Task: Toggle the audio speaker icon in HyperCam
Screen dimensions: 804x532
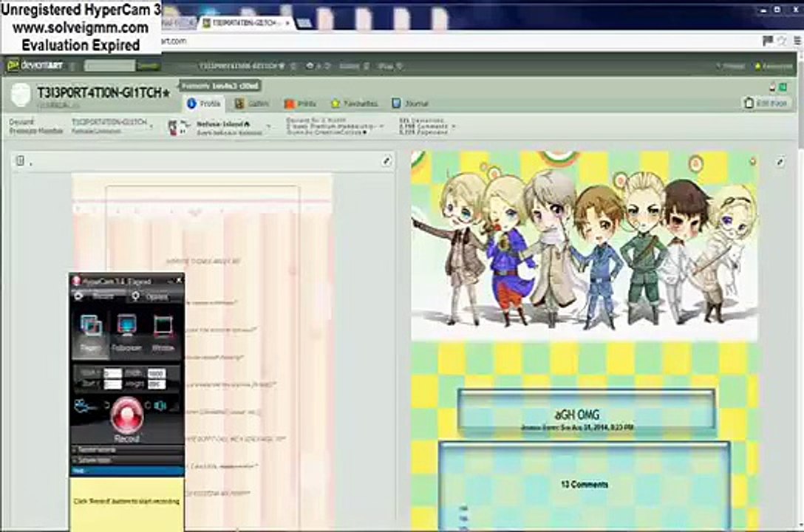Action: [160, 406]
